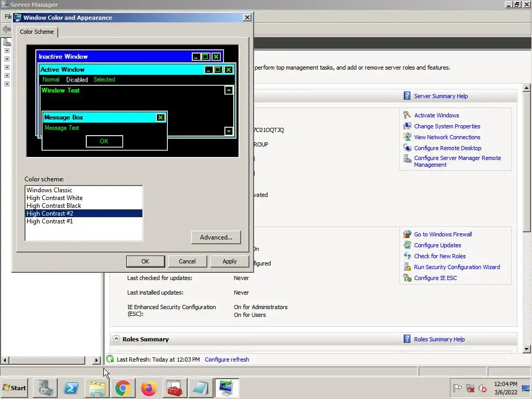The image size is (532, 399).
Task: Expand the first tree node plus sign
Action: pos(7,50)
